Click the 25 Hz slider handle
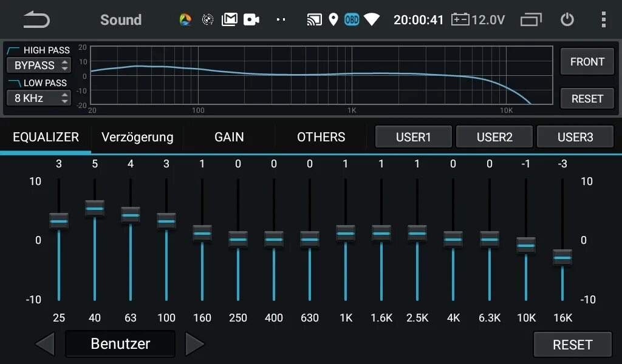The width and height of the screenshot is (622, 364). coord(59,221)
